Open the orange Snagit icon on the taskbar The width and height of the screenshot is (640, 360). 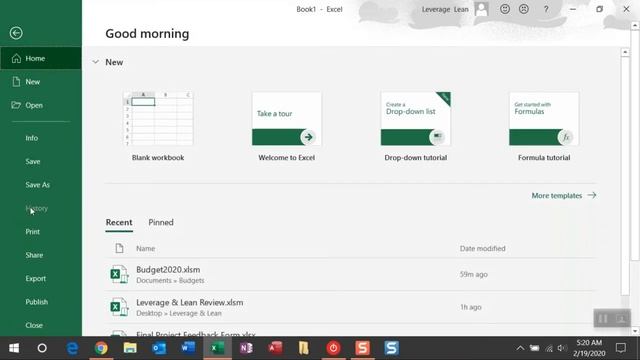click(x=362, y=348)
